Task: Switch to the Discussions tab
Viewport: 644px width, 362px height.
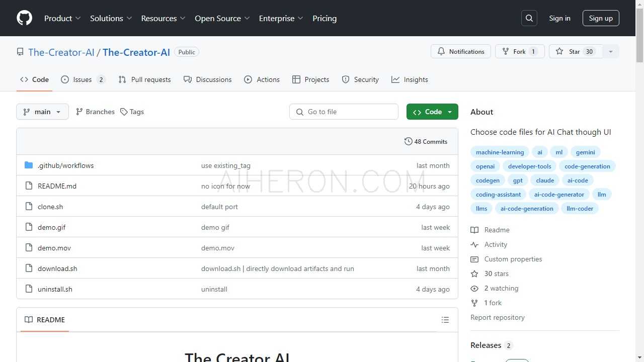Action: coord(208,79)
